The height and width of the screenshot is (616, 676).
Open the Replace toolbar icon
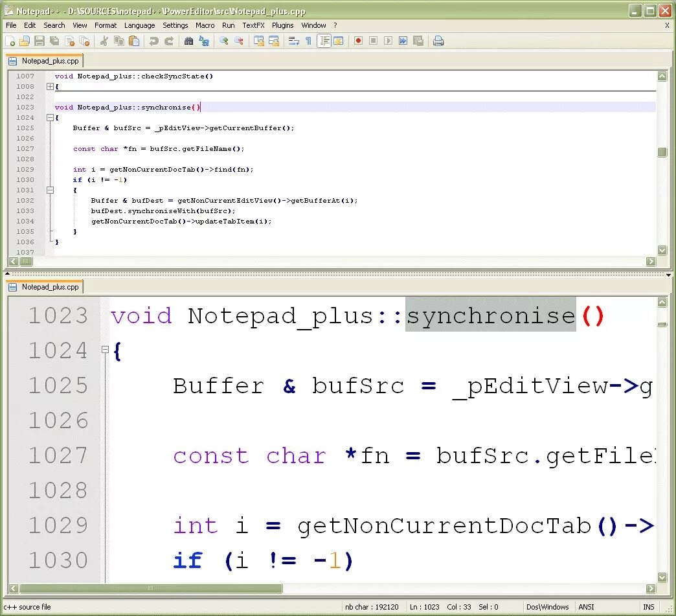[204, 41]
